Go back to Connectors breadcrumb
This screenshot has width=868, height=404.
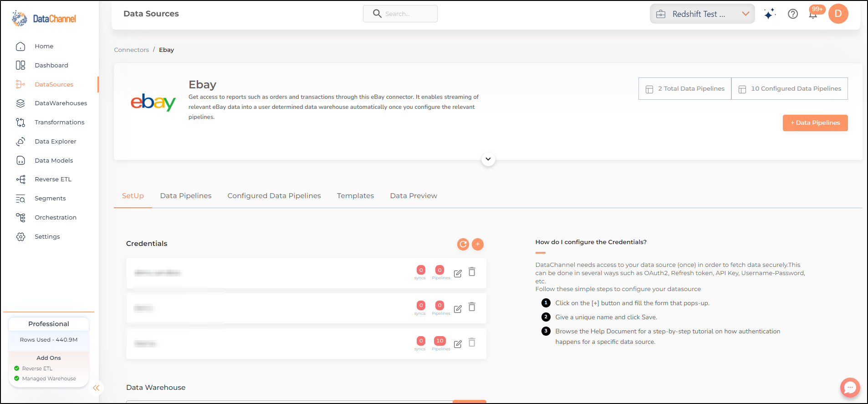pyautogui.click(x=132, y=50)
